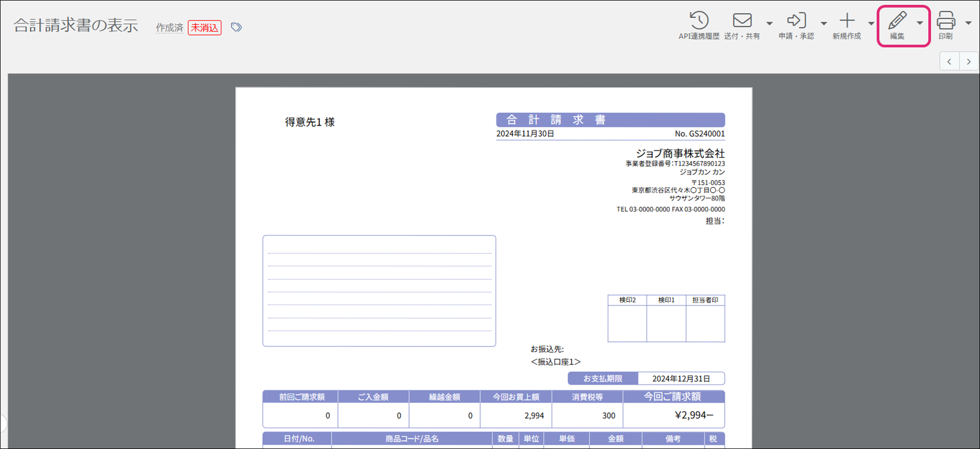Expand the 申請・承認 dropdown arrow
This screenshot has width=980, height=449.
(x=823, y=23)
